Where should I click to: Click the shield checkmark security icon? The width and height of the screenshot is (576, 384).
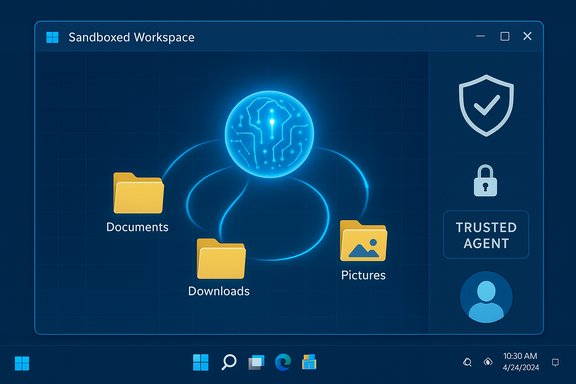point(486,105)
